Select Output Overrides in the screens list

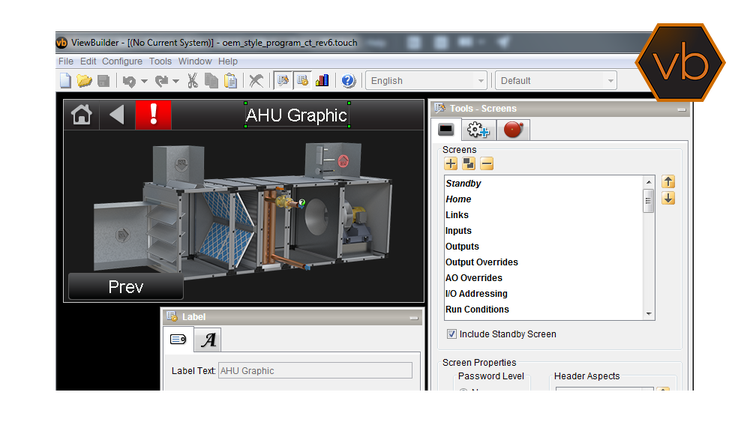pyautogui.click(x=483, y=262)
